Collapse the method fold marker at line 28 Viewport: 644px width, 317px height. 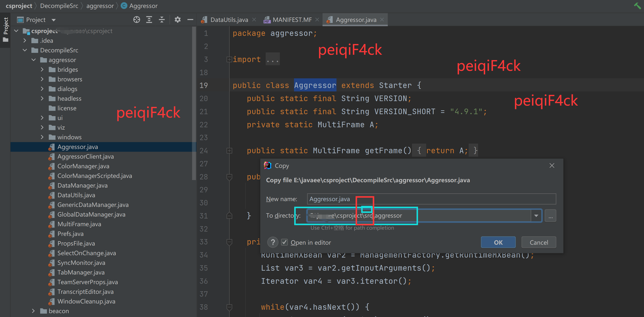tap(229, 177)
